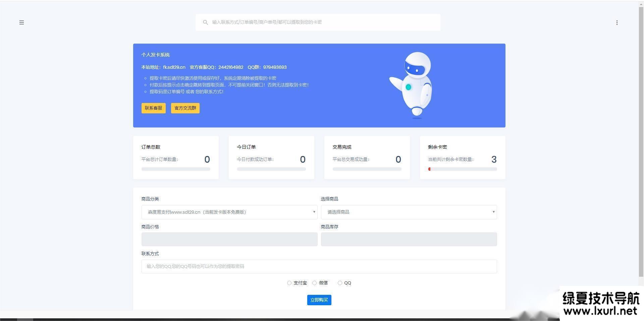Screen dimensions: 644x321
Task: Click the 剩余卡密 card heading
Action: tap(437, 147)
